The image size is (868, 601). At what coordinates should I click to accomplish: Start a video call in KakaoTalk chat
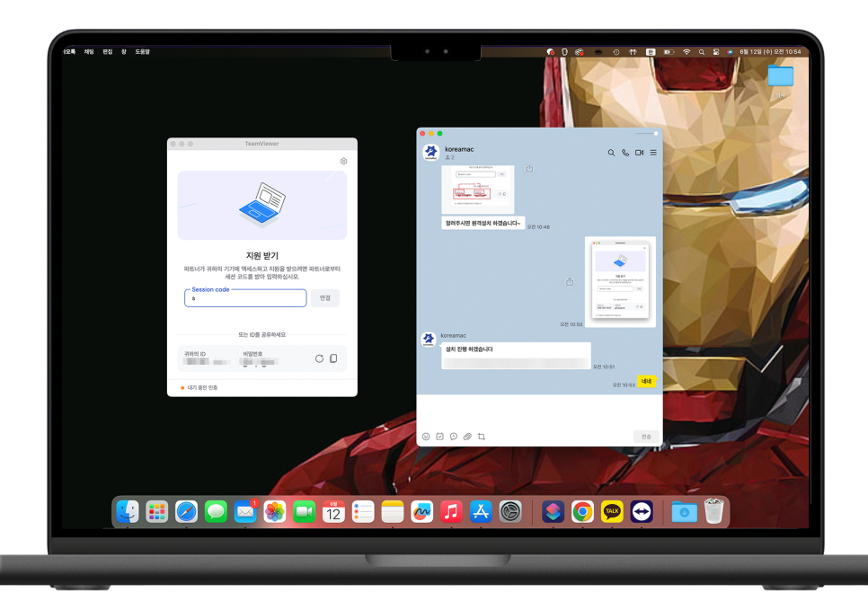click(x=640, y=153)
